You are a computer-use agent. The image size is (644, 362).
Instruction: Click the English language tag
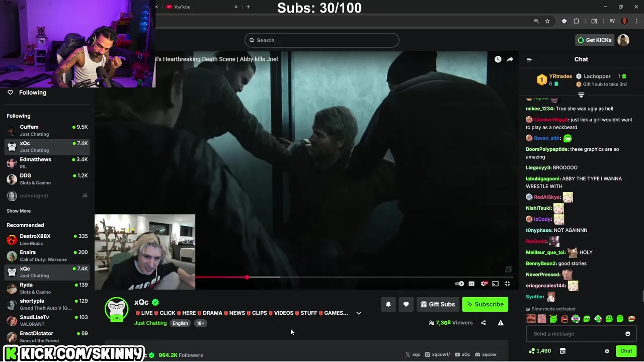[180, 323]
